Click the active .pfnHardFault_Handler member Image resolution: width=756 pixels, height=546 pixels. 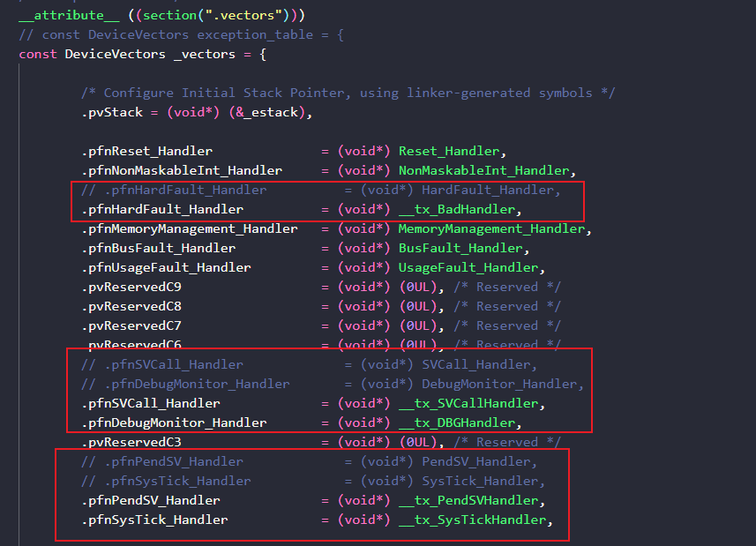(x=162, y=209)
